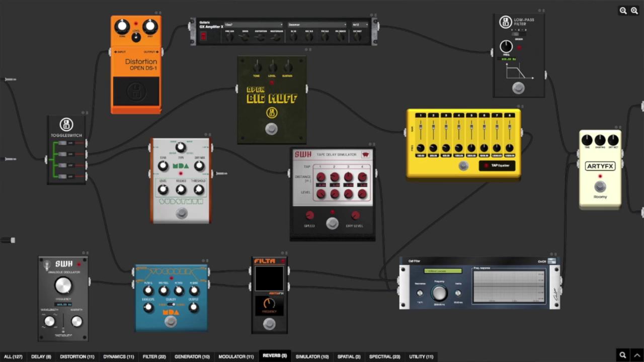Toggle Calf Filter On/Off switch
Image resolution: width=644 pixels, height=362 pixels.
point(552,261)
